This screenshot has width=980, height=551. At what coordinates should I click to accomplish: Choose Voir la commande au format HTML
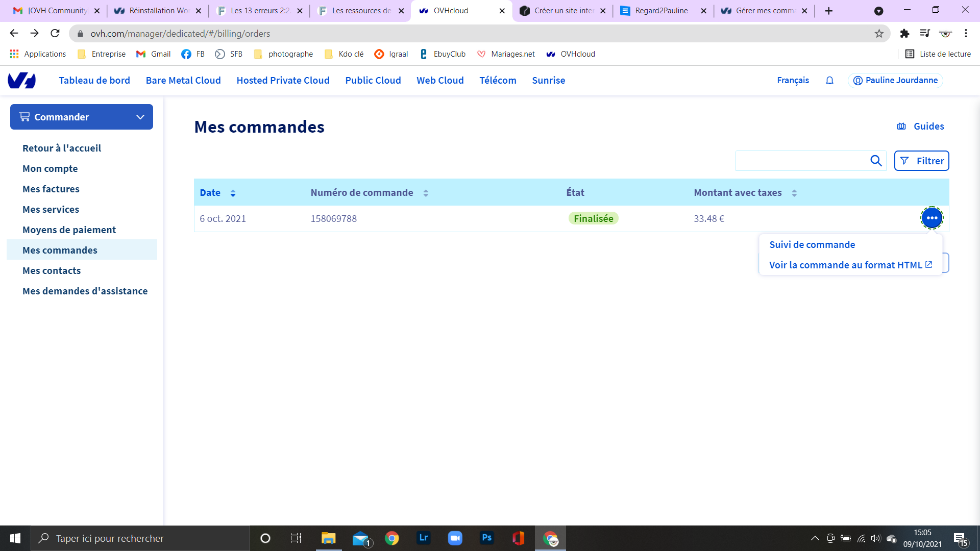(x=845, y=265)
